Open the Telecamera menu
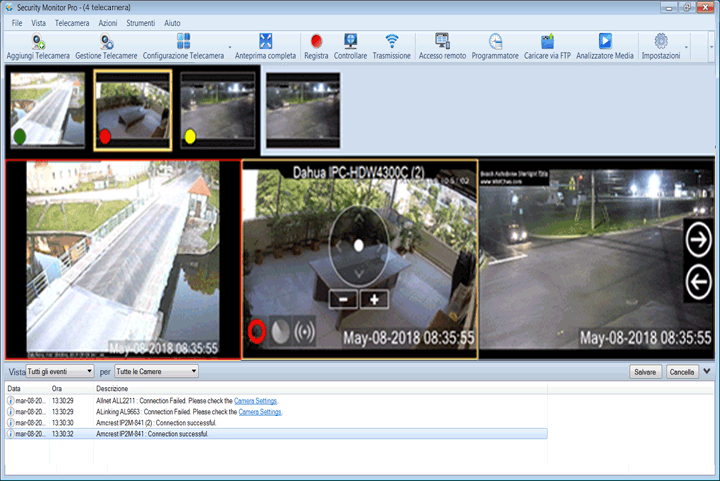720x481 pixels. (x=72, y=22)
